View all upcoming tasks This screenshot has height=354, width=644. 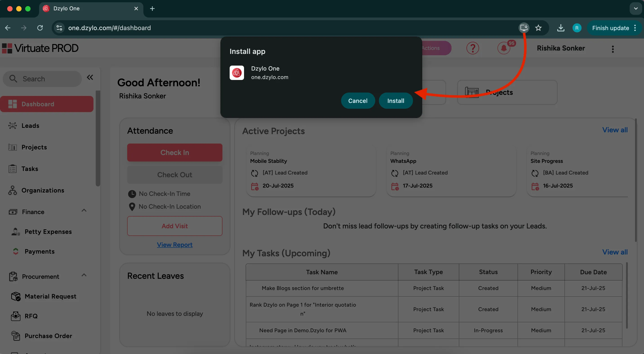point(615,252)
